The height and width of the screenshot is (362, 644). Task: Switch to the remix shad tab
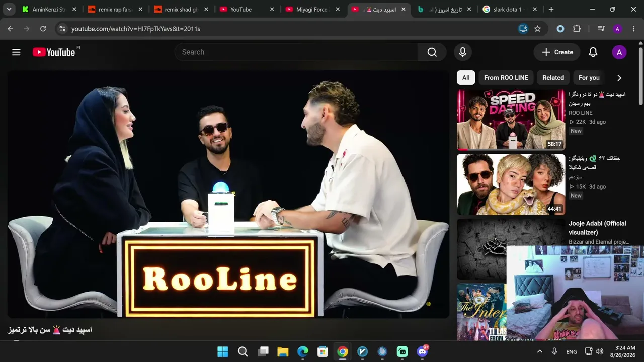(x=181, y=9)
